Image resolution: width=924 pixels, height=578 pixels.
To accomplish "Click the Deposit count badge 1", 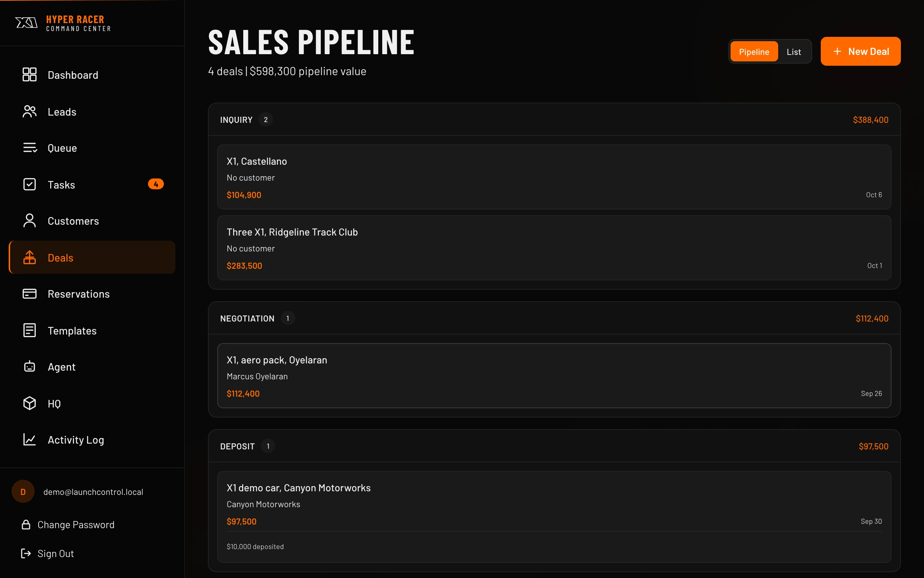I will (x=268, y=446).
